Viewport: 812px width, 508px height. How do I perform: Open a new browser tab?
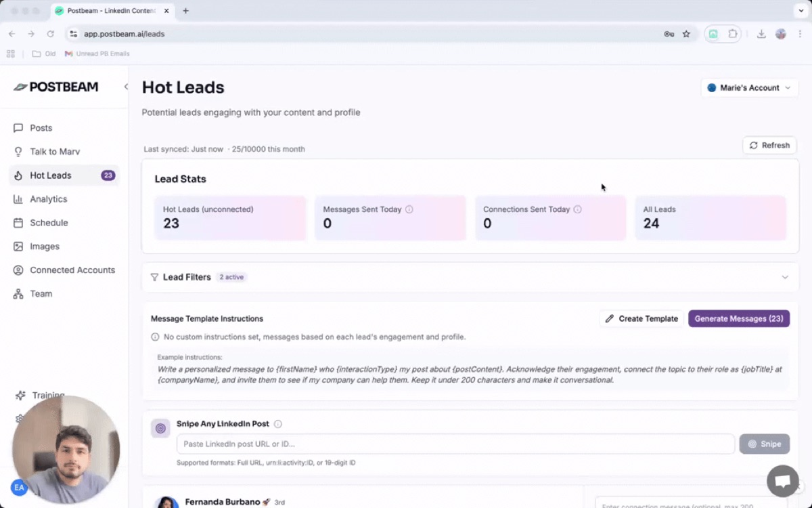(x=186, y=11)
